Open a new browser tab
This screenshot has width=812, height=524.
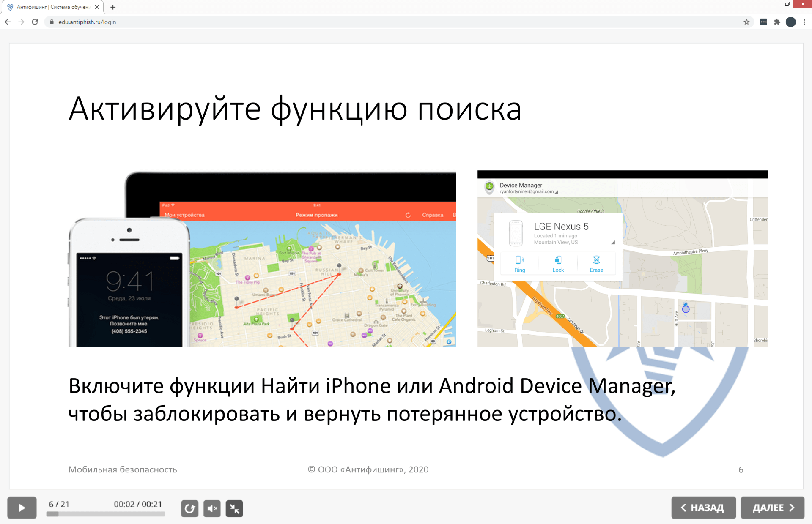(x=113, y=7)
